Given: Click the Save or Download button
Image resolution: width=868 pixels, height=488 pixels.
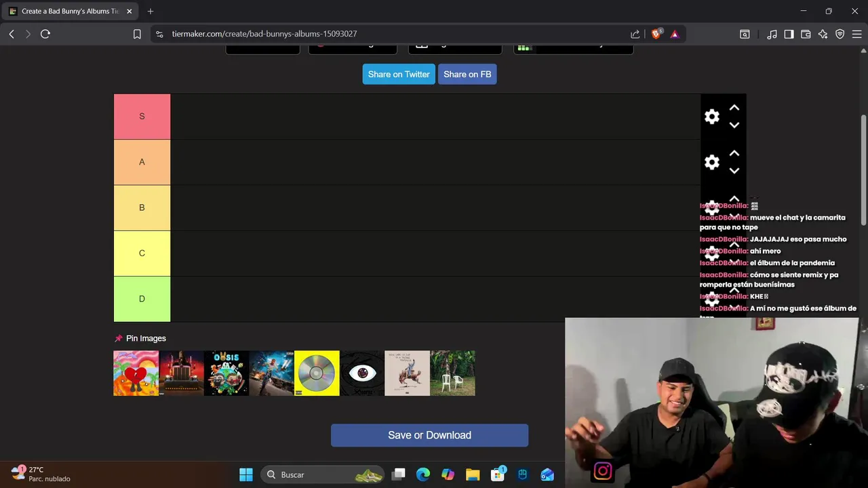Looking at the screenshot, I should [429, 435].
